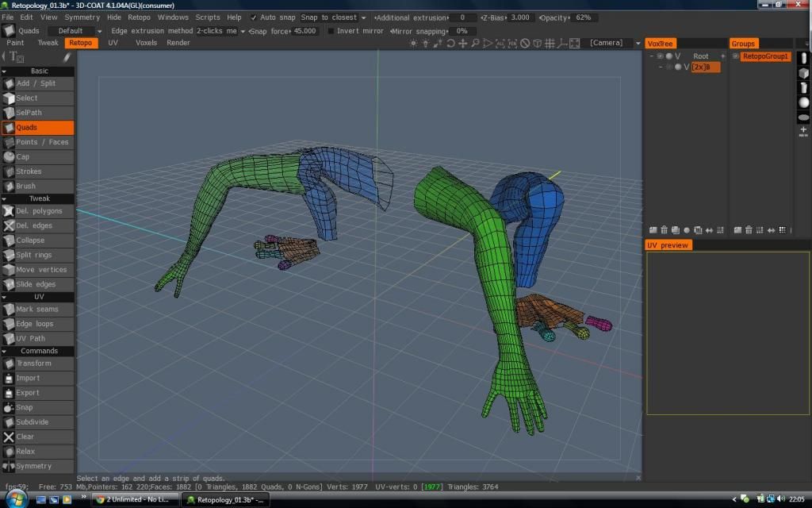Select the Split rings tool
812x508 pixels.
36,255
